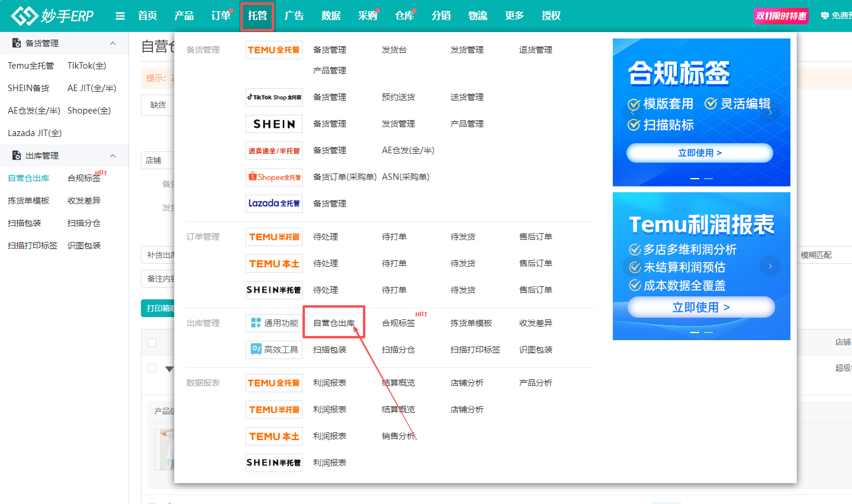Check the select-all checkbox in table header
852x504 pixels.
(152, 343)
